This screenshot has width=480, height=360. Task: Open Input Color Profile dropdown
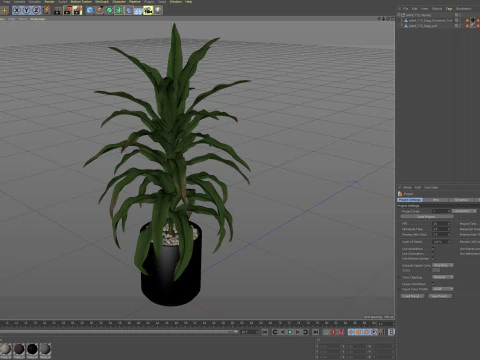click(x=443, y=289)
